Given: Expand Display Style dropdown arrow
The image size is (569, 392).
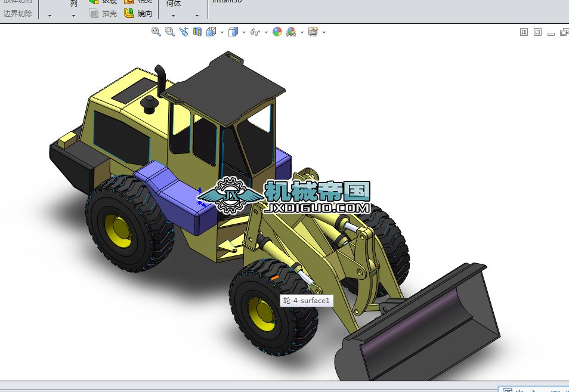Looking at the screenshot, I should pyautogui.click(x=244, y=32).
